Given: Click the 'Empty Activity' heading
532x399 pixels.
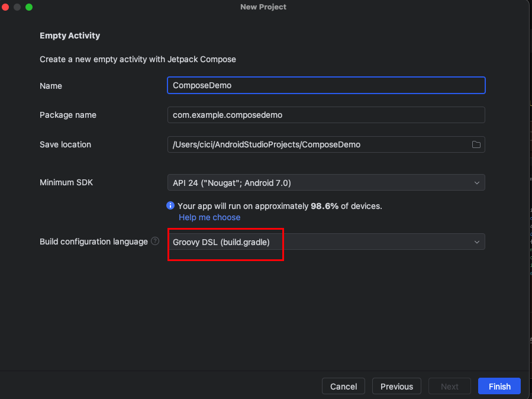Looking at the screenshot, I should (x=70, y=36).
